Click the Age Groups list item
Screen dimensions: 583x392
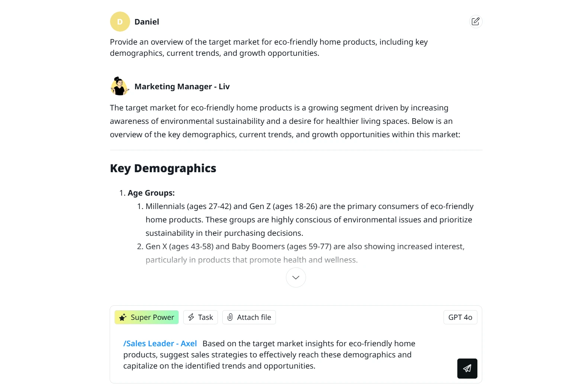click(x=151, y=193)
